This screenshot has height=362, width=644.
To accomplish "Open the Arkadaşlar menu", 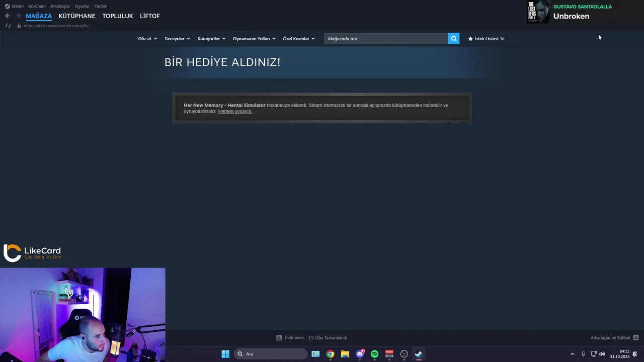I will [x=60, y=7].
